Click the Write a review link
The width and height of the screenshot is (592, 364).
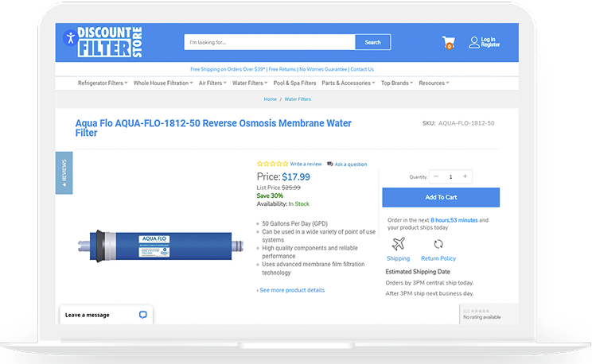click(306, 164)
